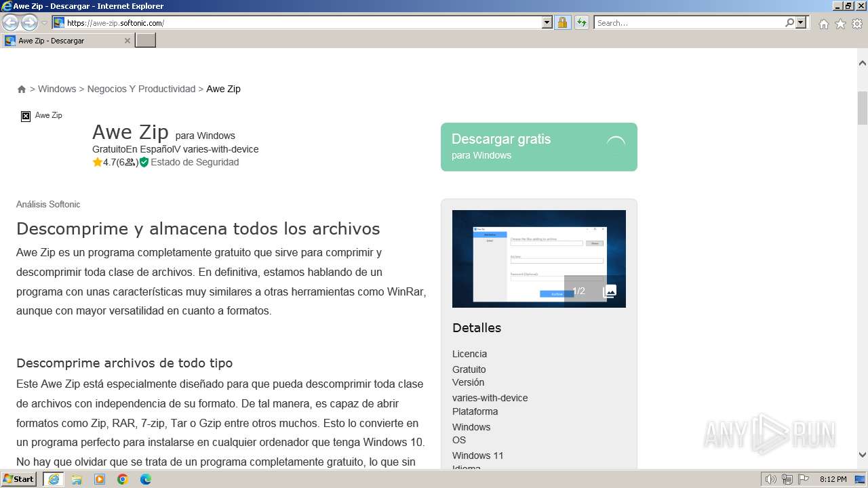
Task: Click the vertical scrollbar thumb
Action: (x=863, y=108)
